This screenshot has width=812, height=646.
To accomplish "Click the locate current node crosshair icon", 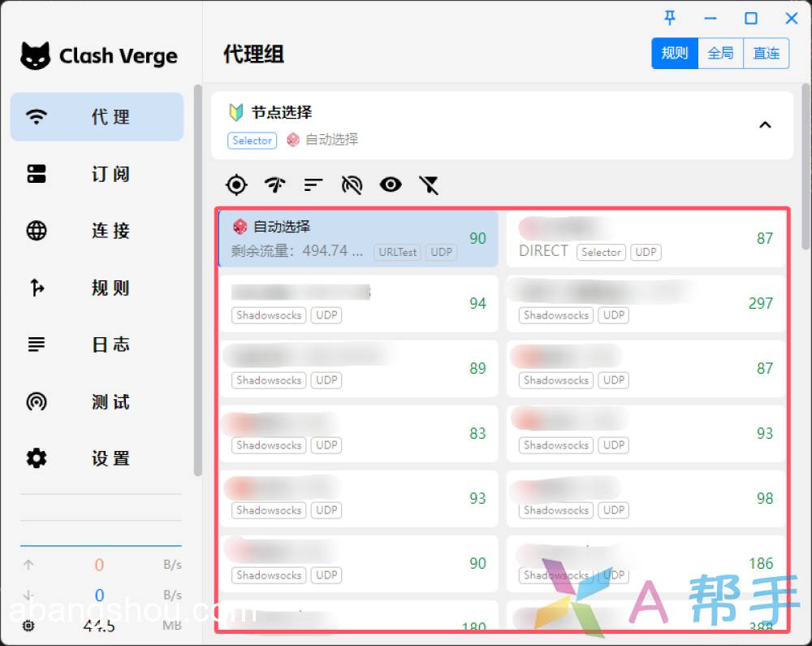I will 236,185.
